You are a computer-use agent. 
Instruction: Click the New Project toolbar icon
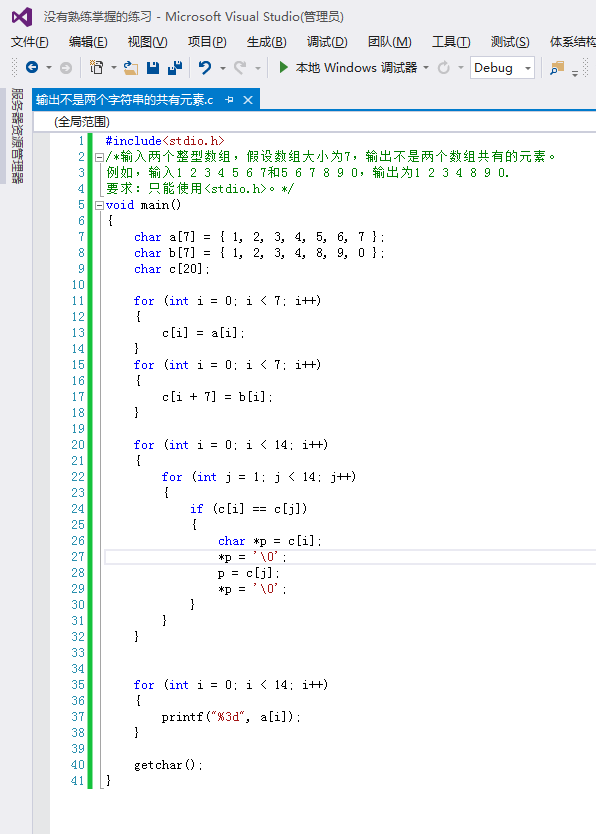tap(97, 68)
